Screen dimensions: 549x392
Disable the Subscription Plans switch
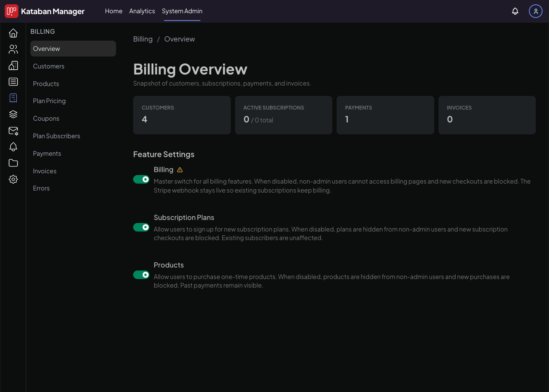pos(141,227)
